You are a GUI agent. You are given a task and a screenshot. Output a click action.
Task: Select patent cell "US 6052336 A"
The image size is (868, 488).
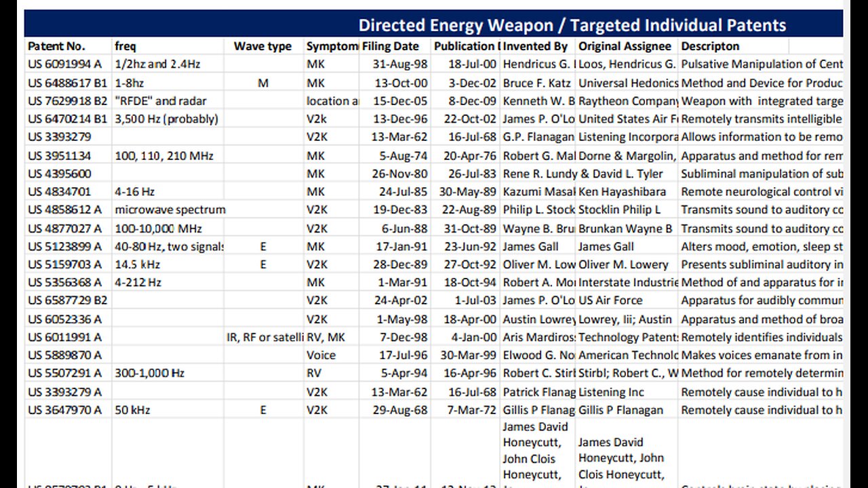64,319
